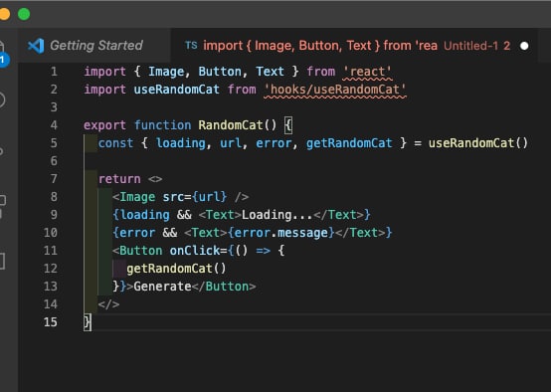
Task: Click the green maximize window button
Action: 24,14
